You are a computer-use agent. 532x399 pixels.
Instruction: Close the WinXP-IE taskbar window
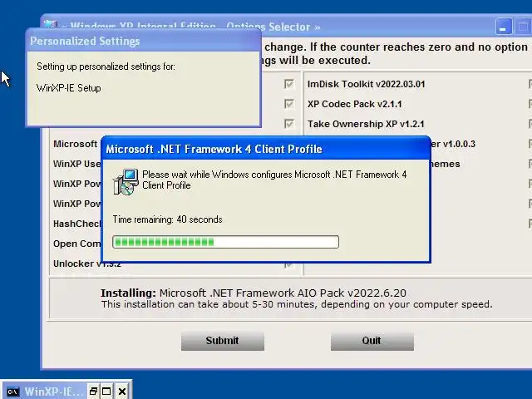(x=122, y=392)
